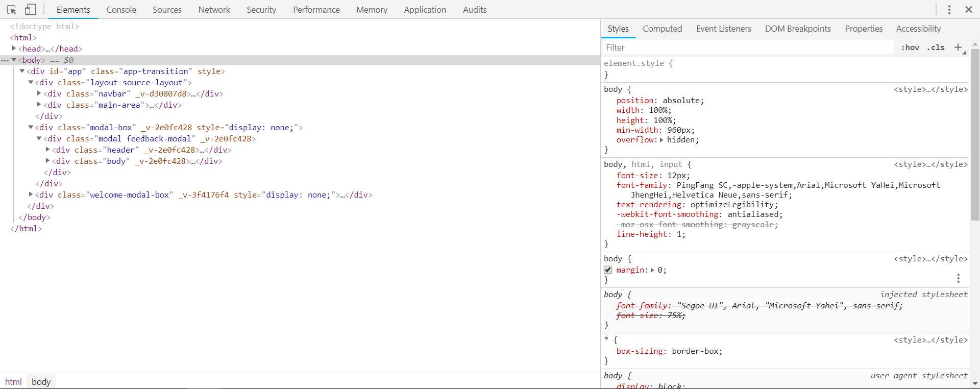Open style source link of universal selector rule
The height and width of the screenshot is (389, 980).
pos(930,340)
